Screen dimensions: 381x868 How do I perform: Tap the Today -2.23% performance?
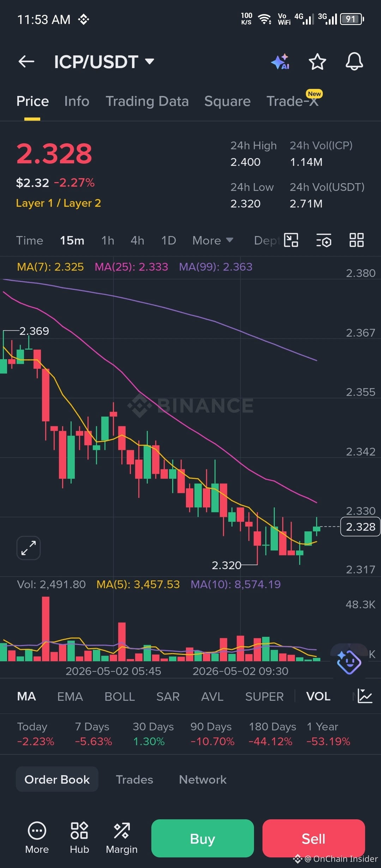[x=36, y=734]
